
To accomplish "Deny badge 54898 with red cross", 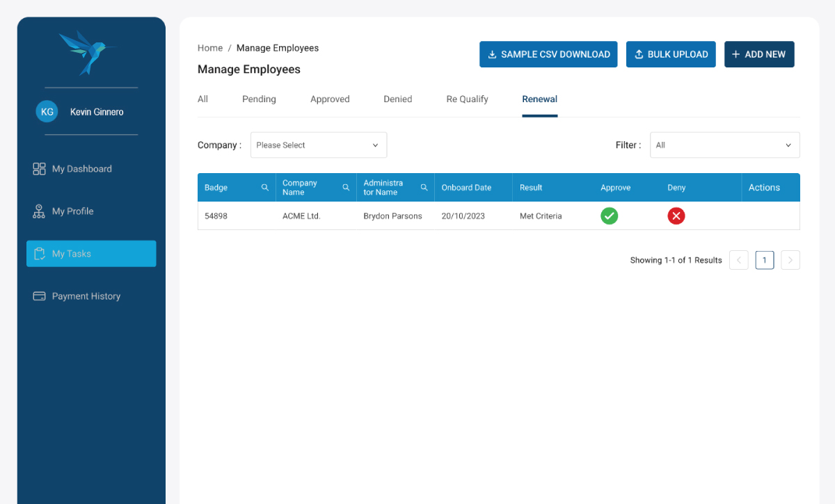I will pos(676,216).
